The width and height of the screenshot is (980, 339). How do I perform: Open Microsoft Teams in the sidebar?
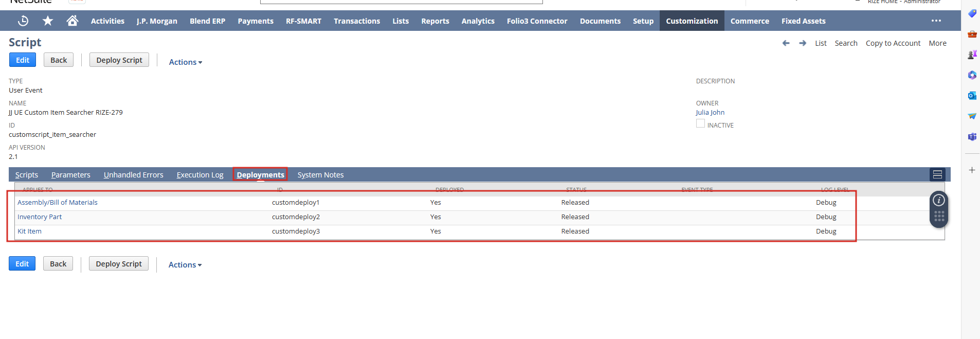point(972,137)
